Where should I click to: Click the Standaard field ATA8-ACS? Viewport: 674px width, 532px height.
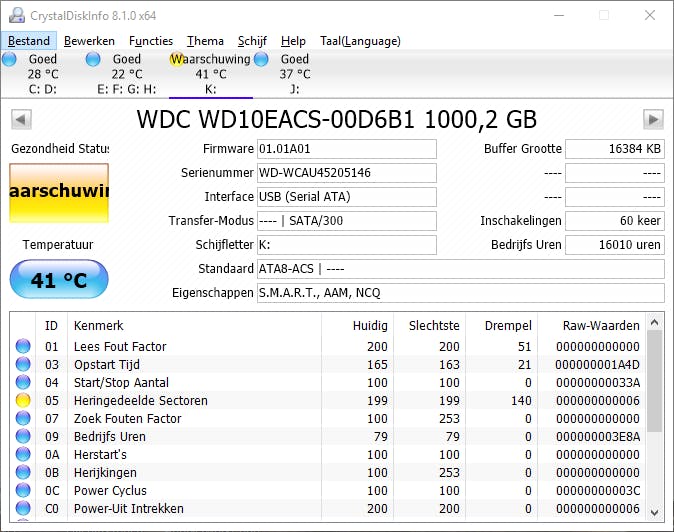pos(460,269)
